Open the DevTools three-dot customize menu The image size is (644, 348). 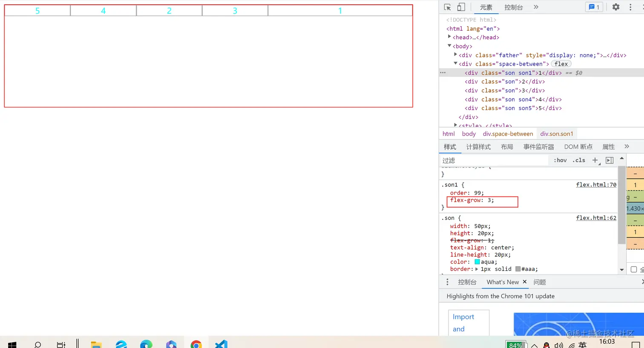pyautogui.click(x=630, y=7)
